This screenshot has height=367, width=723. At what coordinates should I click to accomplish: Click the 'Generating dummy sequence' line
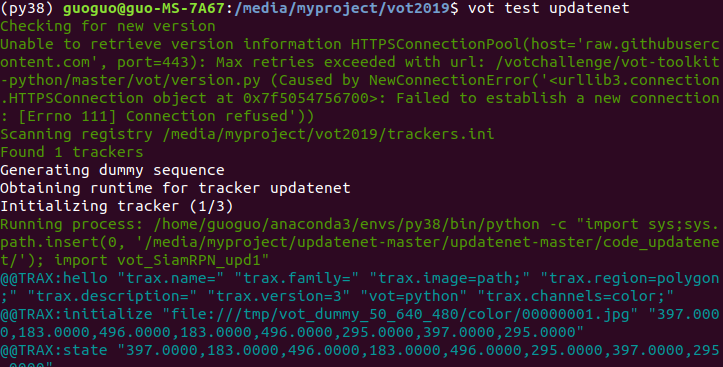(x=112, y=170)
